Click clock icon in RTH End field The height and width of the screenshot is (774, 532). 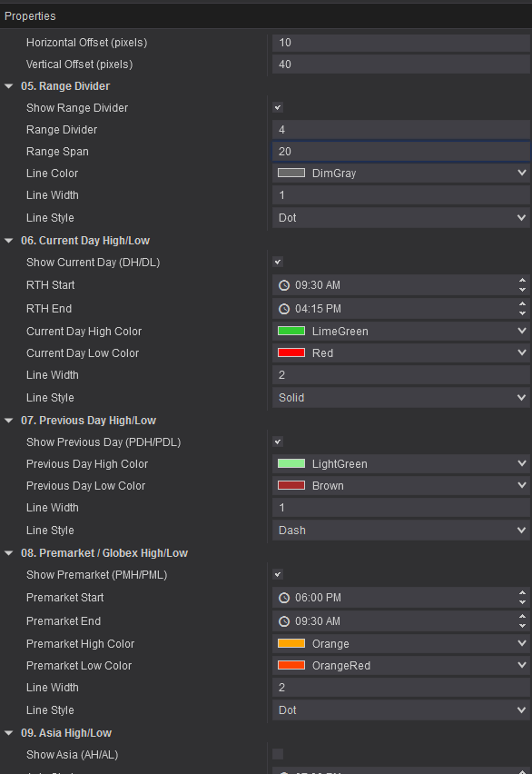click(x=284, y=309)
